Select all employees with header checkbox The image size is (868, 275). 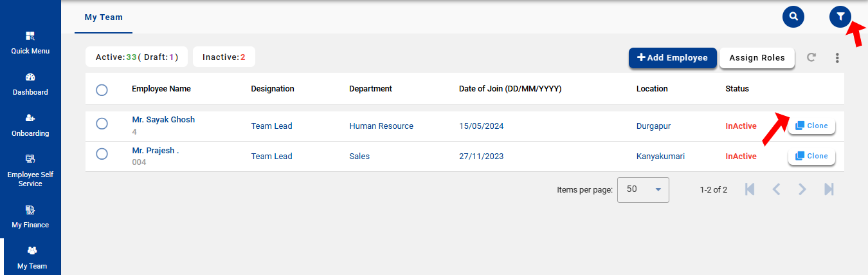pyautogui.click(x=102, y=90)
